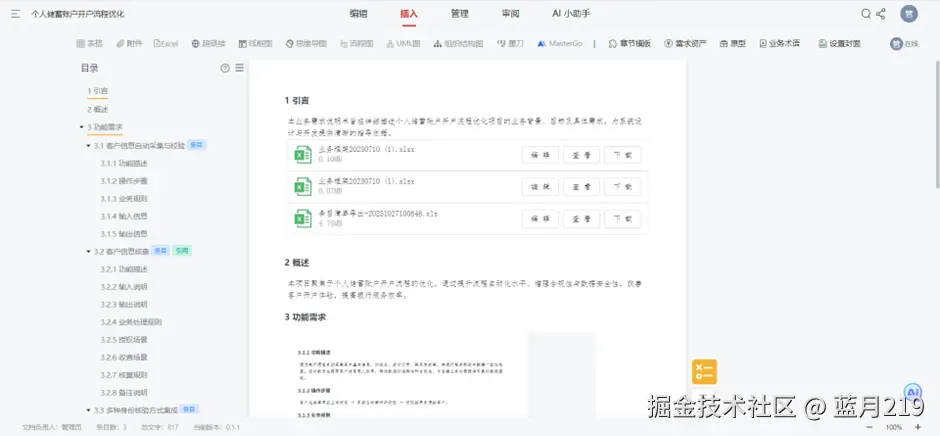The image size is (940, 436).
Task: Click the help question icon beside 目录
Action: [x=225, y=68]
